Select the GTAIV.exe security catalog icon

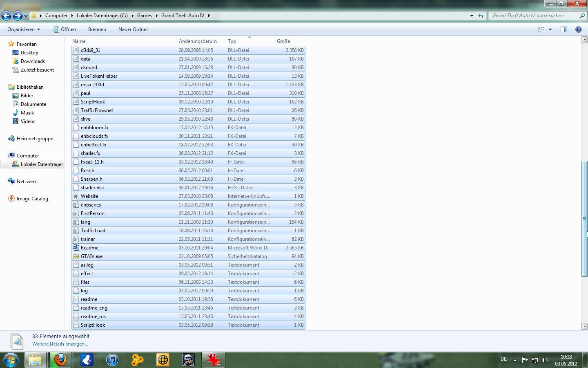point(76,256)
